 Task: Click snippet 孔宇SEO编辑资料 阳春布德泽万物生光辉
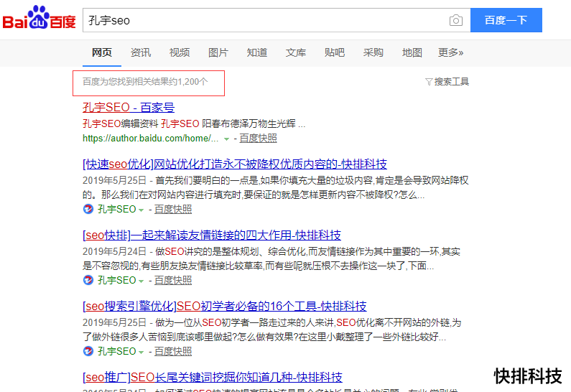[x=194, y=123]
